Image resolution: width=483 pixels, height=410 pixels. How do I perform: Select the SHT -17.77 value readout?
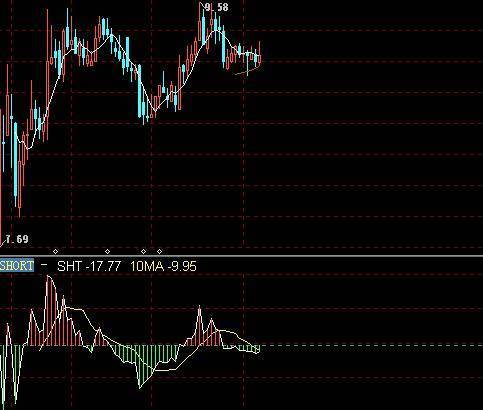(89, 266)
